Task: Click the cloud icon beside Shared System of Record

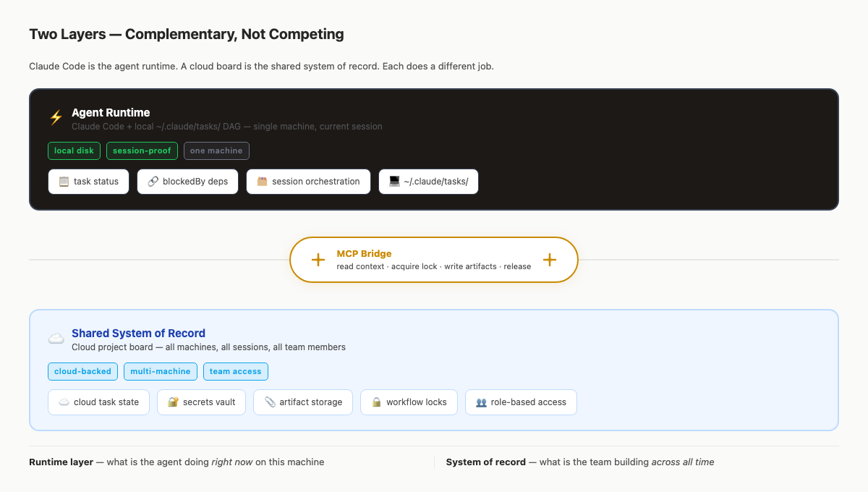Action: coord(56,339)
